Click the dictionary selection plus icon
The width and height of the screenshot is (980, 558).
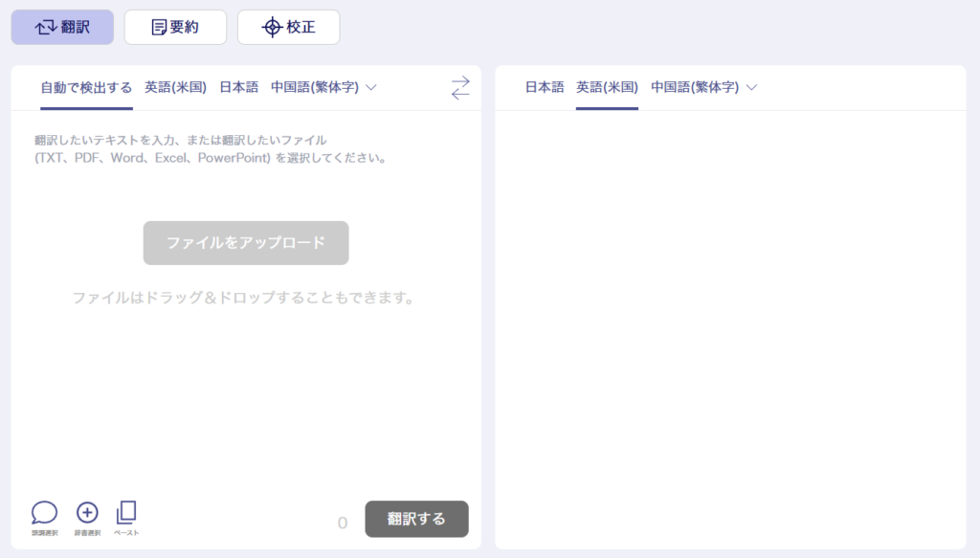[x=87, y=513]
